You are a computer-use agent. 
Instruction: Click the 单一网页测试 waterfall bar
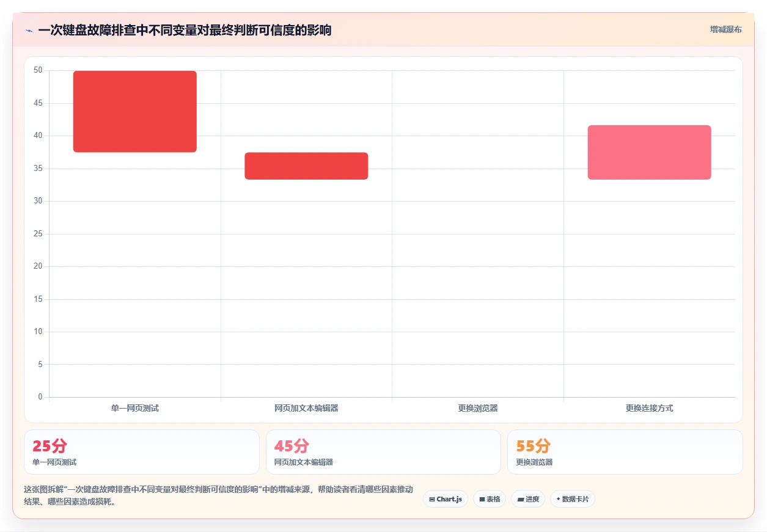click(135, 112)
